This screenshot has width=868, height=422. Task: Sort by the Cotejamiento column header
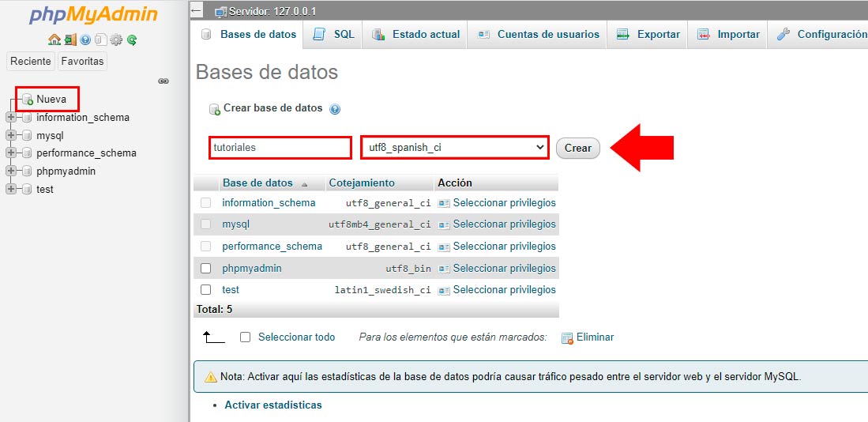[x=362, y=183]
